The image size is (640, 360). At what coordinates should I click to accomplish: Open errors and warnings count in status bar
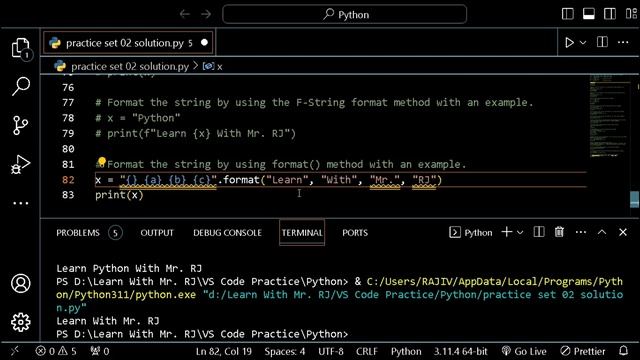(x=56, y=351)
